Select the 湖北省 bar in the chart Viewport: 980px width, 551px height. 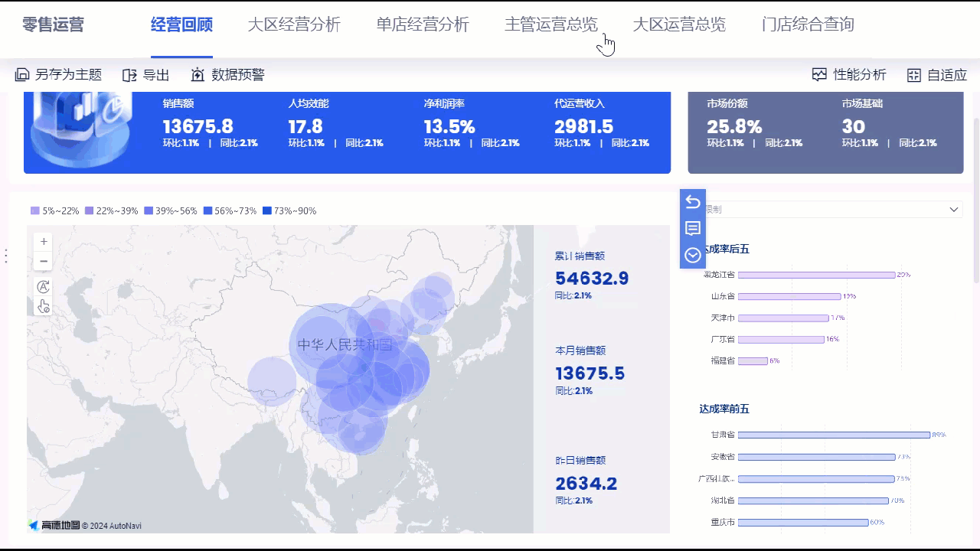pyautogui.click(x=814, y=500)
